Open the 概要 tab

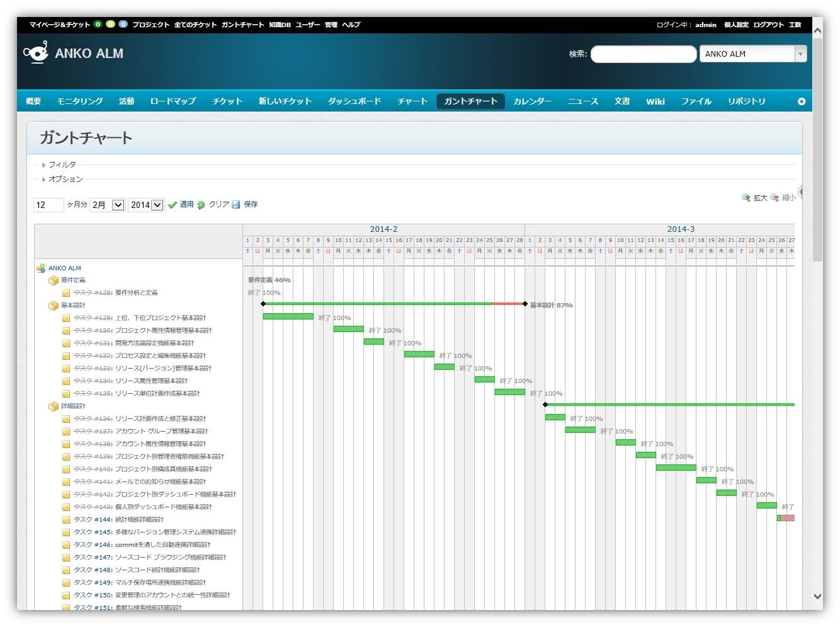(33, 101)
